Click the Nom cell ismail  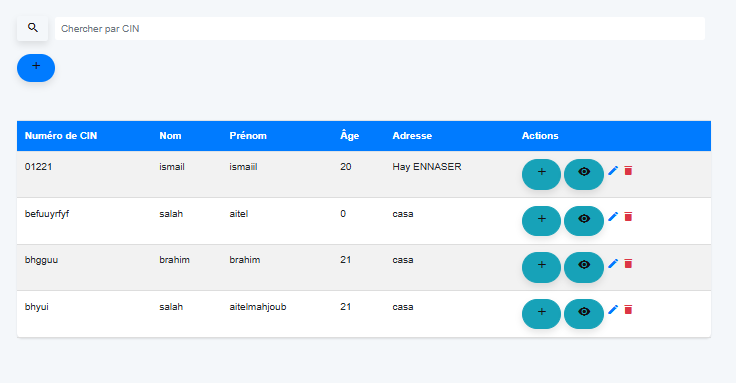tap(172, 167)
